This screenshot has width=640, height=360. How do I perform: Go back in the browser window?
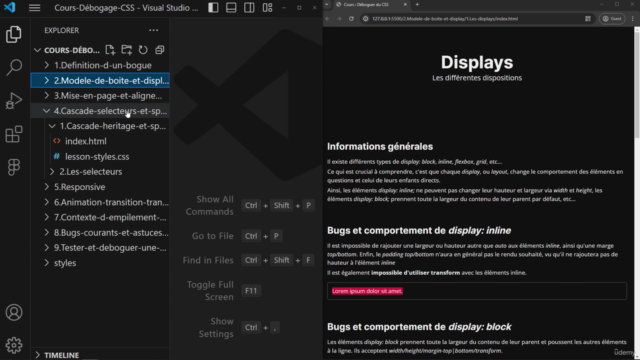(327, 19)
